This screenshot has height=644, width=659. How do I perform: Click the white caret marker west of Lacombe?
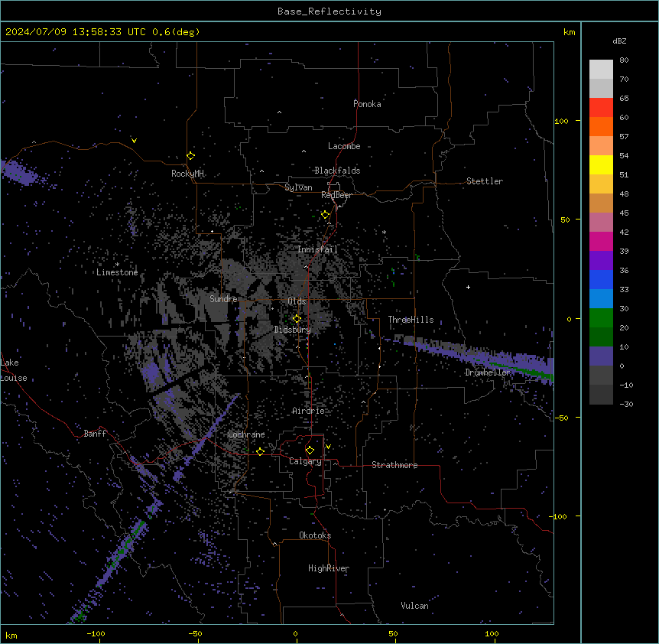(304, 151)
